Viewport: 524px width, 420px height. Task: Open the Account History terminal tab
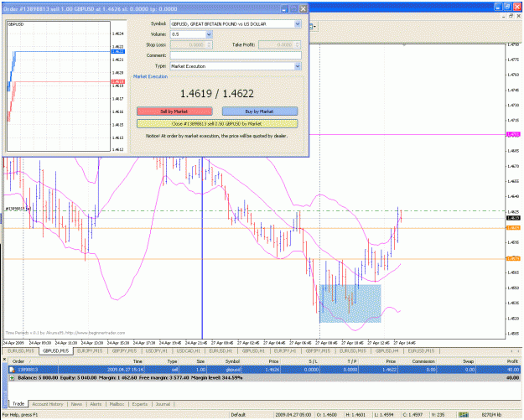click(48, 404)
